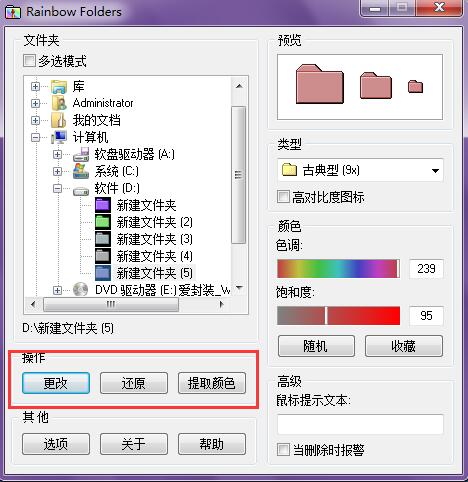Click the path text D:\新建文件夹 (5)

pos(68,329)
